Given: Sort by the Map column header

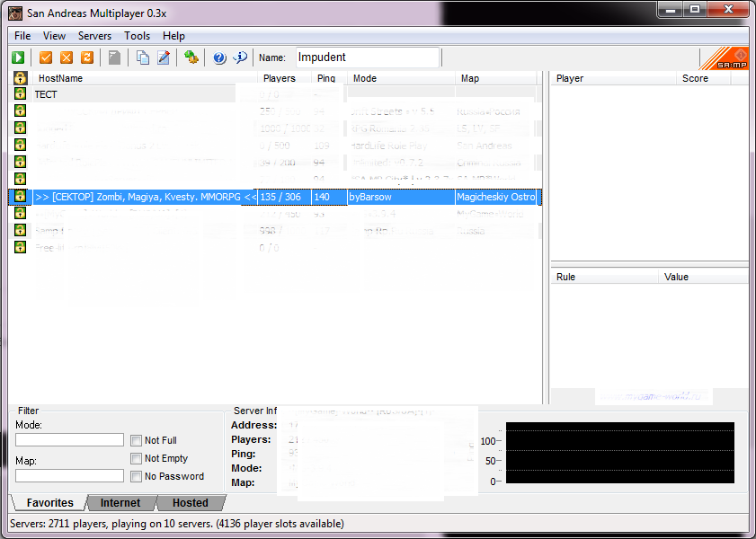Looking at the screenshot, I should click(x=495, y=78).
